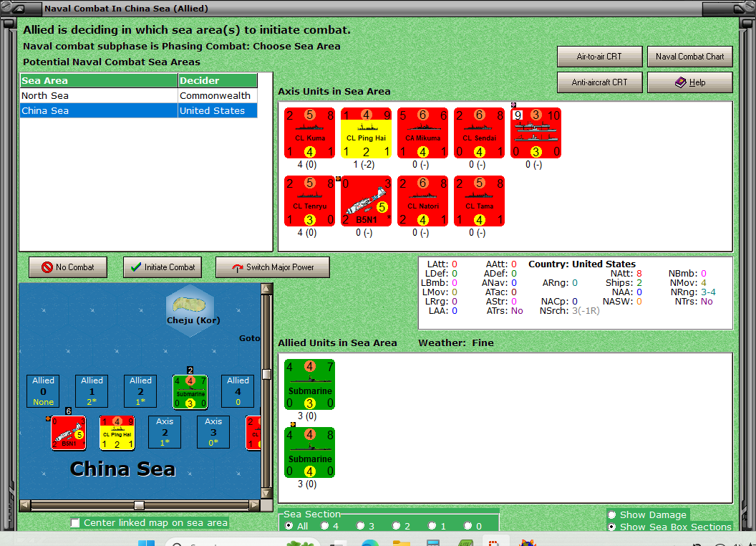Image resolution: width=756 pixels, height=546 pixels.
Task: Click the Axis 3 sea box section
Action: coord(213,432)
